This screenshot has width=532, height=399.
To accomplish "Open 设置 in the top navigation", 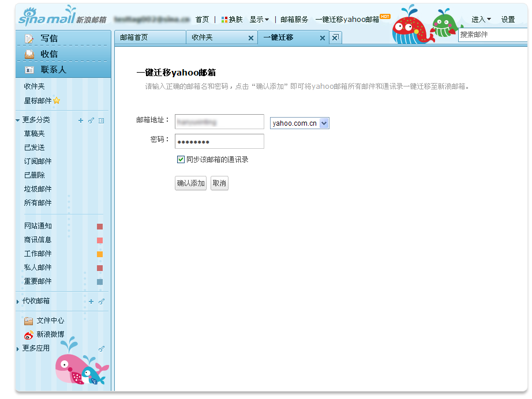I will click(508, 20).
